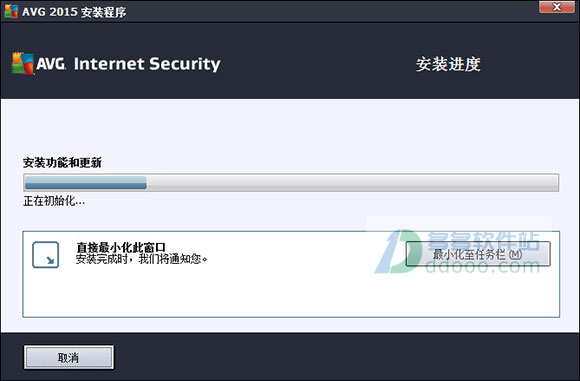Viewport: 580px width, 381px height.
Task: Click the 安装进度 heading
Action: (x=448, y=64)
